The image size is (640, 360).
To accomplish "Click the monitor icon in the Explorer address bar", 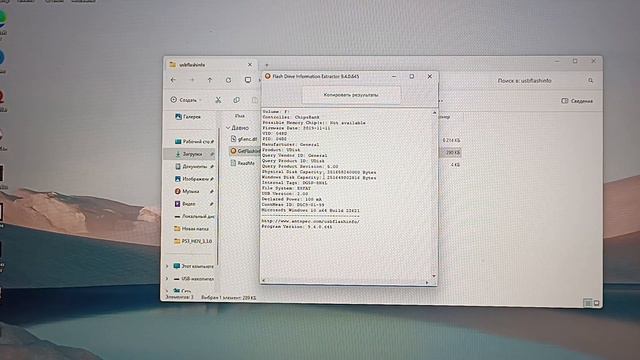I will [x=248, y=80].
